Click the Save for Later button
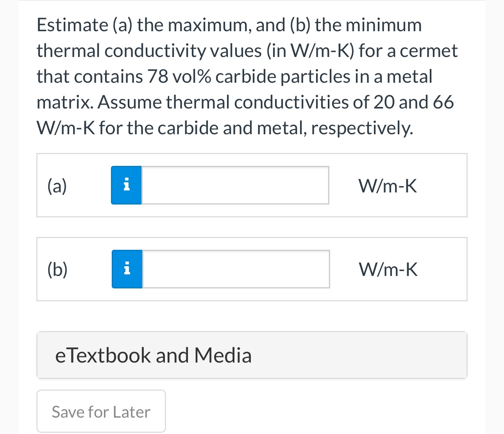 tap(101, 411)
